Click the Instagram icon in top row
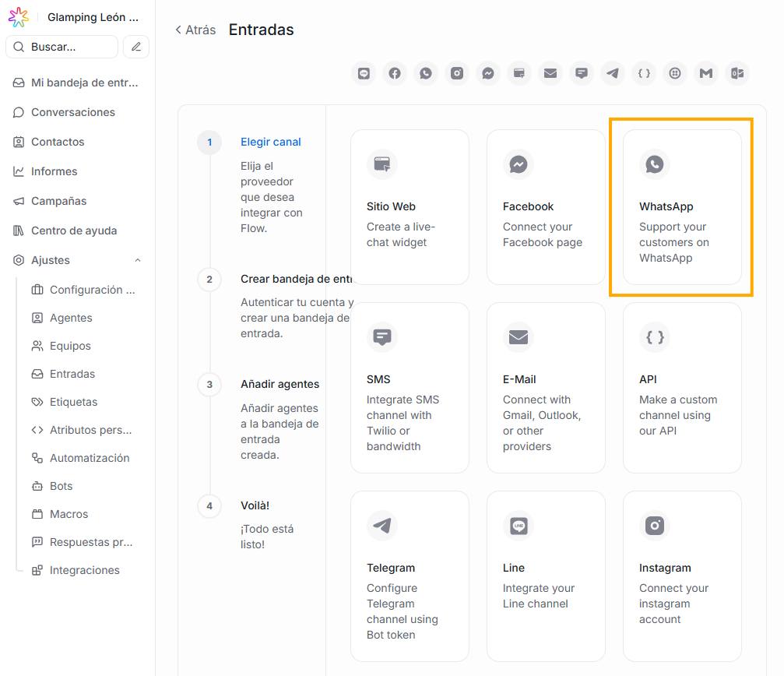The image size is (784, 676). [x=457, y=73]
